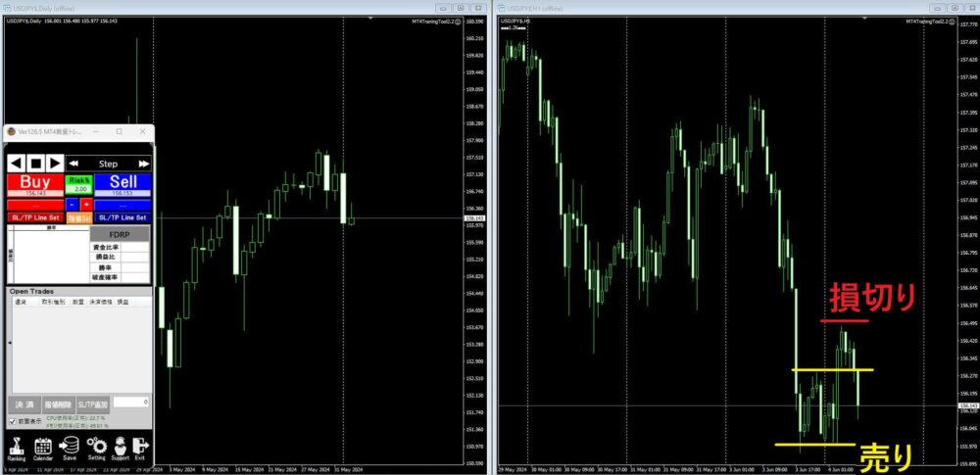Click the blue Sell button

click(x=123, y=185)
